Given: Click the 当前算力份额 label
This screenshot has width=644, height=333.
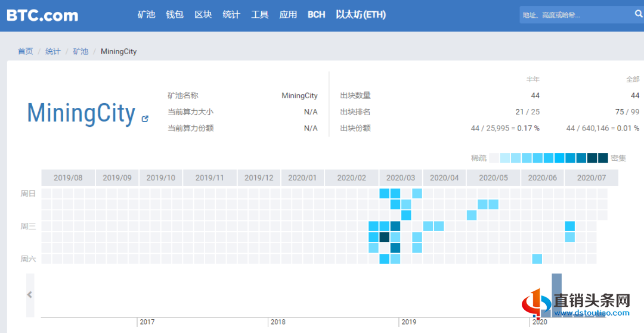Looking at the screenshot, I should pos(191,128).
